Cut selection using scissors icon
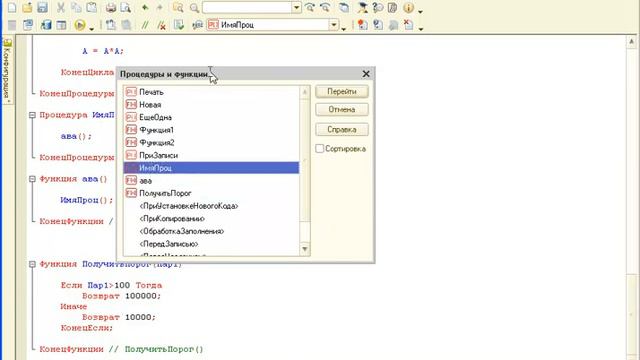 click(61, 7)
